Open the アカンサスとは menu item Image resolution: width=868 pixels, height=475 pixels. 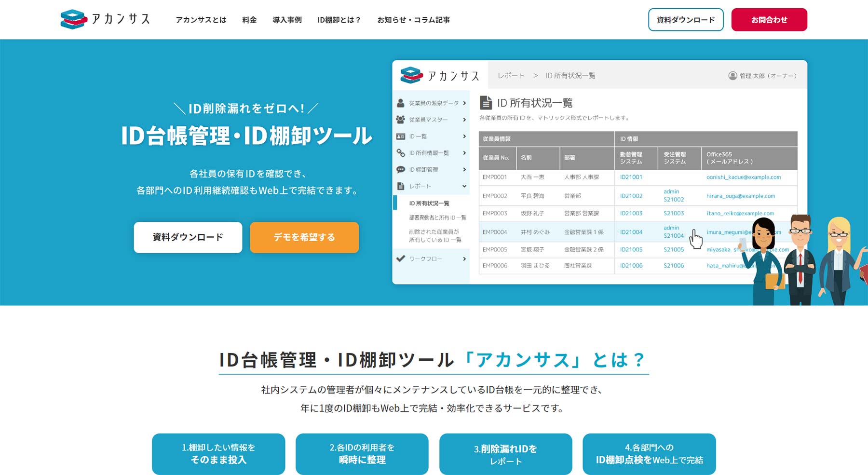click(201, 20)
